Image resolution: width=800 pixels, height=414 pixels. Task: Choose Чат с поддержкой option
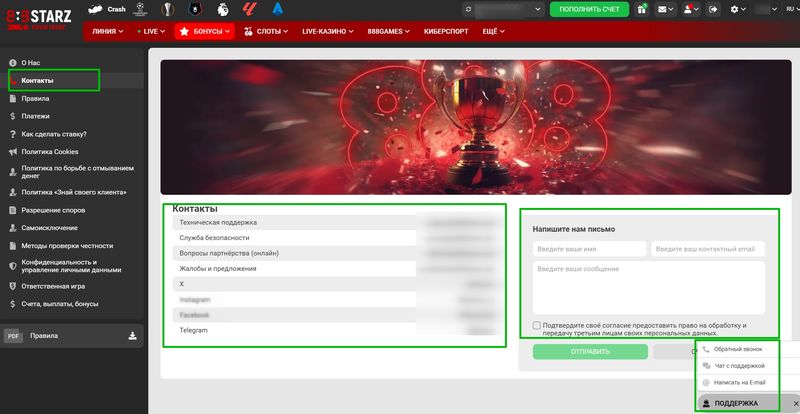point(737,366)
